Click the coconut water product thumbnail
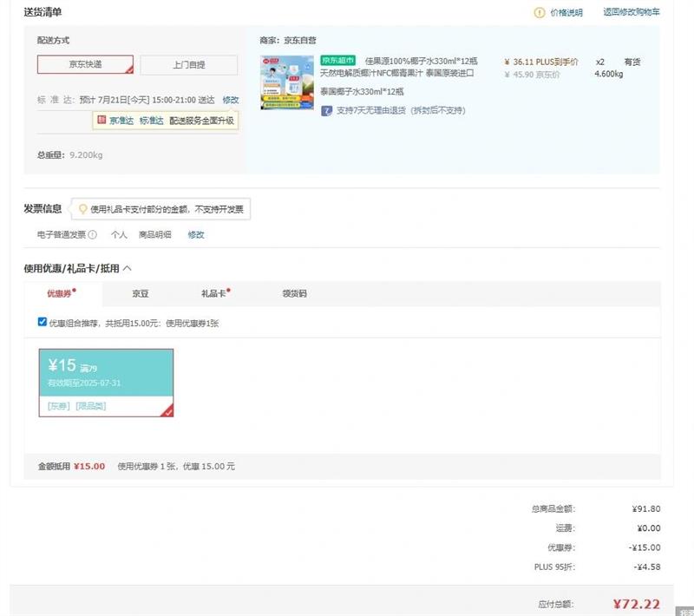 click(286, 82)
